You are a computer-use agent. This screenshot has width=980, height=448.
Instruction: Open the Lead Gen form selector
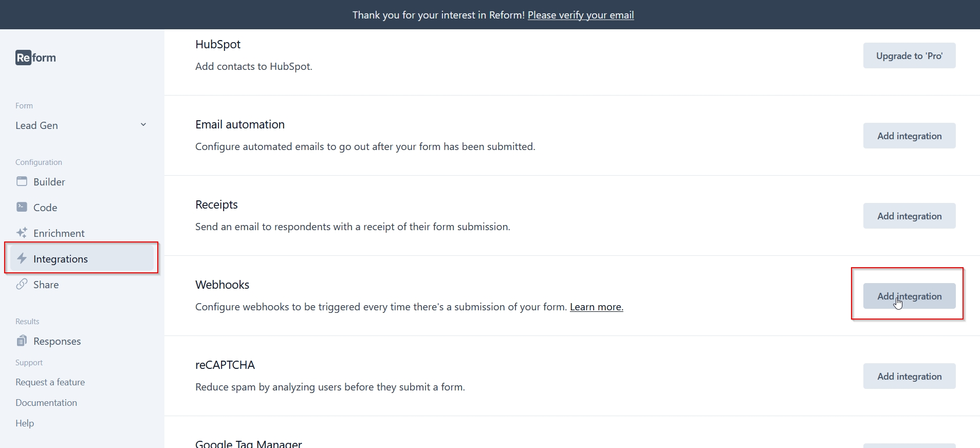pos(81,125)
